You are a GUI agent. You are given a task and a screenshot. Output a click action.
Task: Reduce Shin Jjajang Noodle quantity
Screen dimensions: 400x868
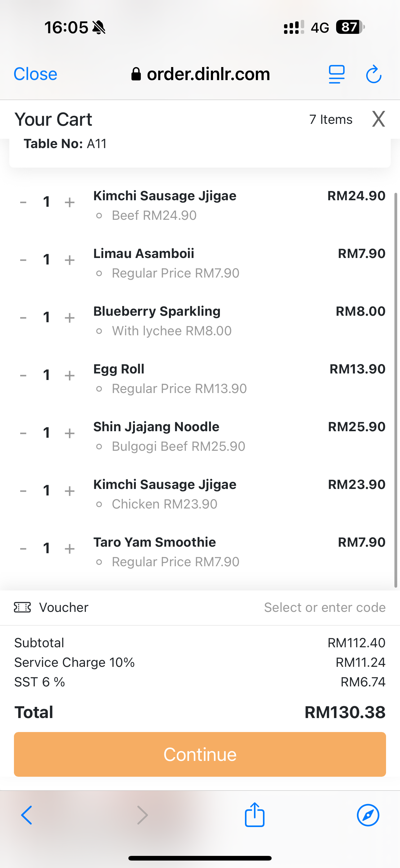coord(23,433)
